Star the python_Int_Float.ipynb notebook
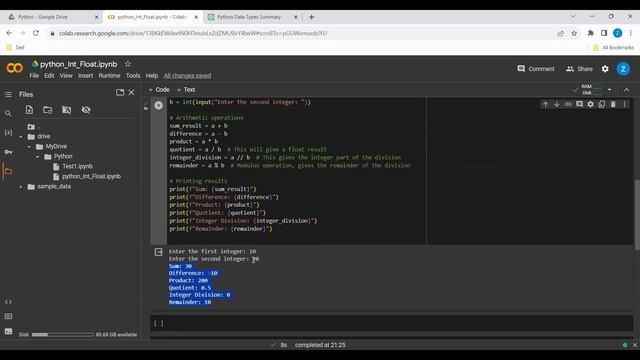The image size is (640, 360). 128,64
